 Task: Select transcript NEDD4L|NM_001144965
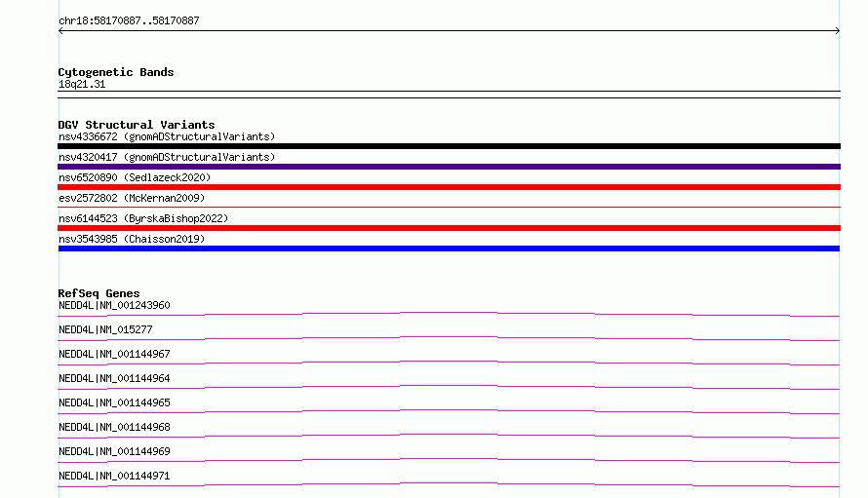(114, 402)
